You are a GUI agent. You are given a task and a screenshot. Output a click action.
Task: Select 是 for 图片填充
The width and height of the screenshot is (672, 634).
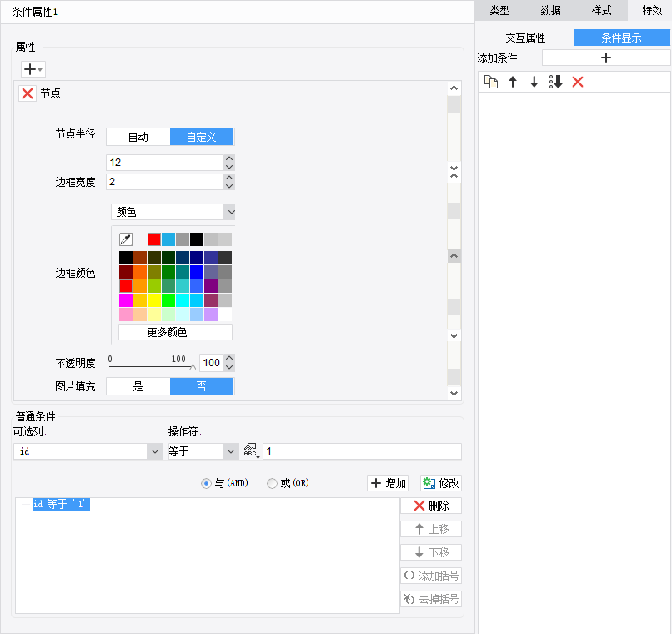tap(138, 386)
